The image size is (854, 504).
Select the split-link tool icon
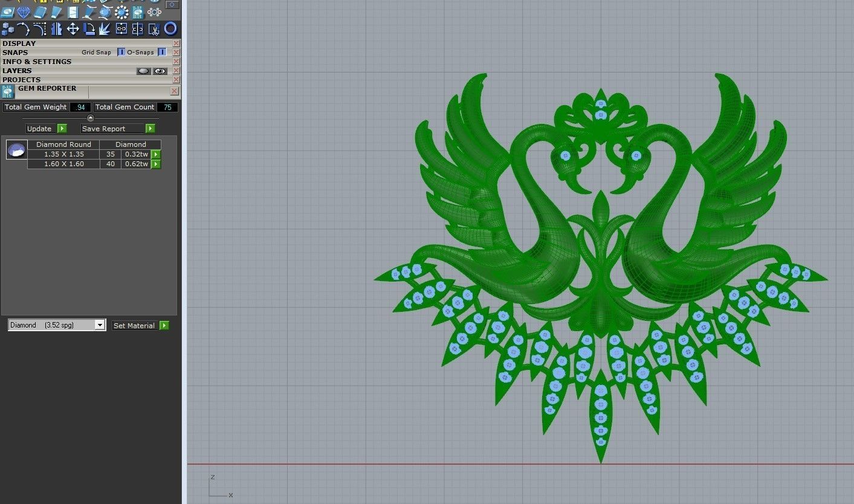[x=138, y=28]
